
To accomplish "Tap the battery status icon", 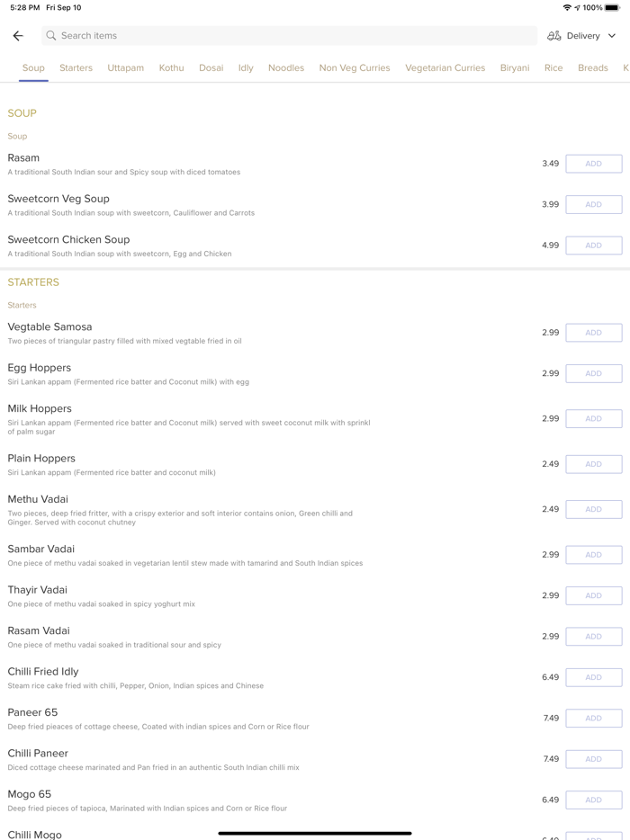I will (x=612, y=7).
